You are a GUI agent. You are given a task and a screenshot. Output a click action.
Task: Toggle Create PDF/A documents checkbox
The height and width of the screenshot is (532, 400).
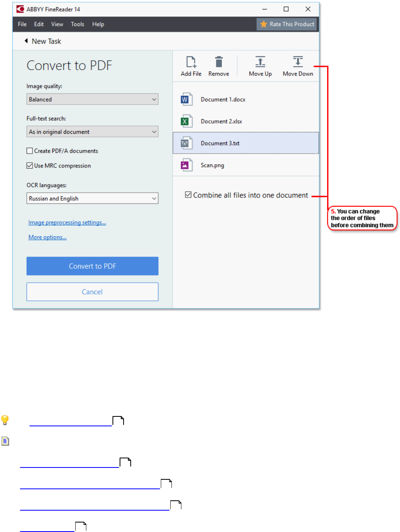click(30, 151)
